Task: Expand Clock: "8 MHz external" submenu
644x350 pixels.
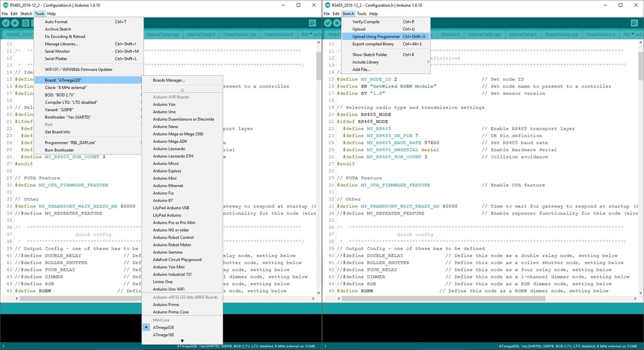Action: (89, 87)
